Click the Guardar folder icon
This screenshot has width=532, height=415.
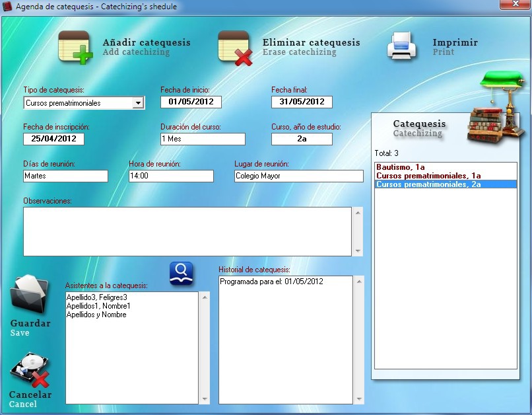[29, 294]
